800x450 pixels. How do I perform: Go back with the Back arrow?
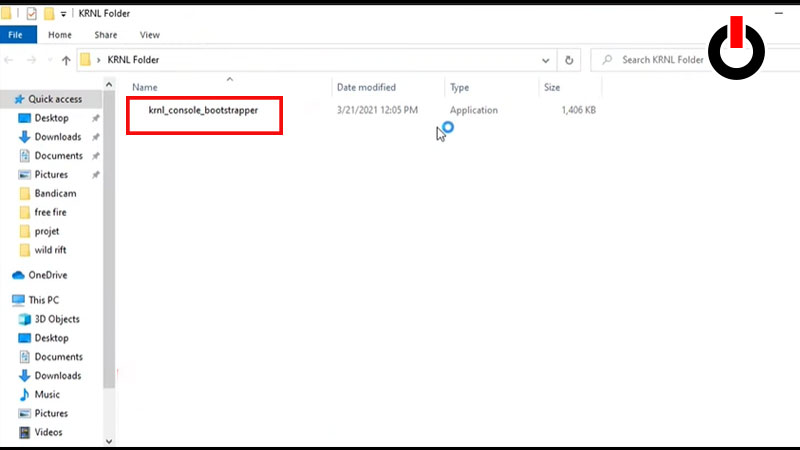(x=9, y=60)
